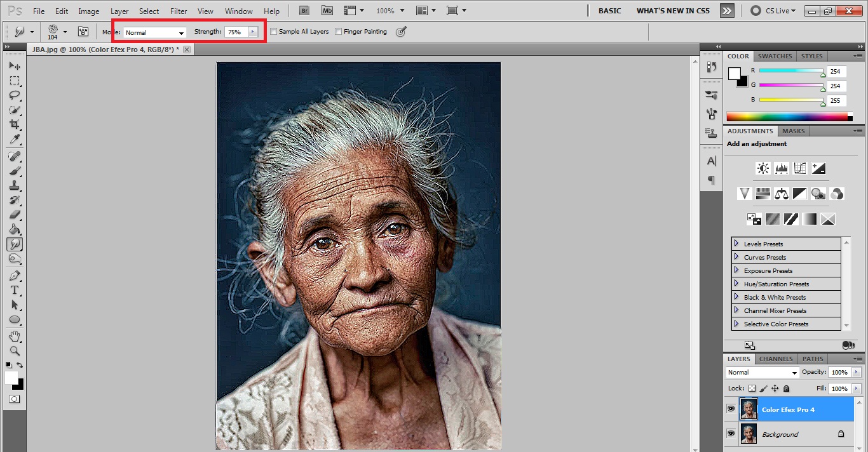
Task: Open the layer blending mode dropdown
Action: pyautogui.click(x=762, y=373)
